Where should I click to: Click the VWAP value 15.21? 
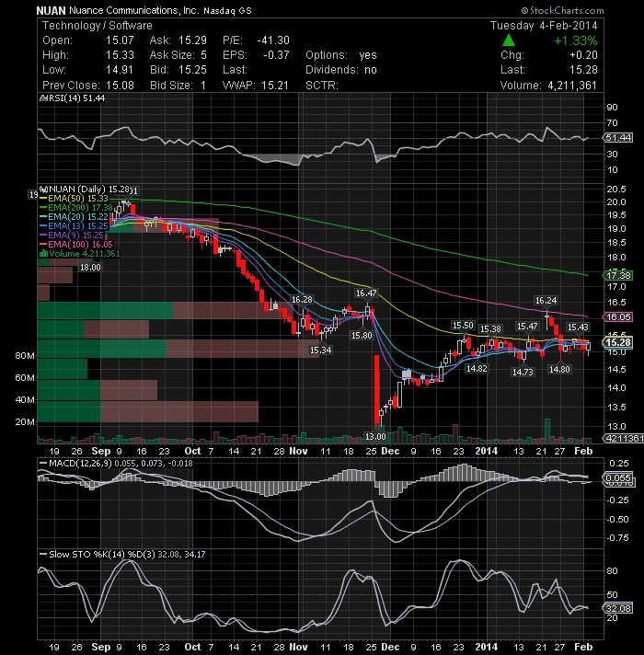click(x=275, y=86)
